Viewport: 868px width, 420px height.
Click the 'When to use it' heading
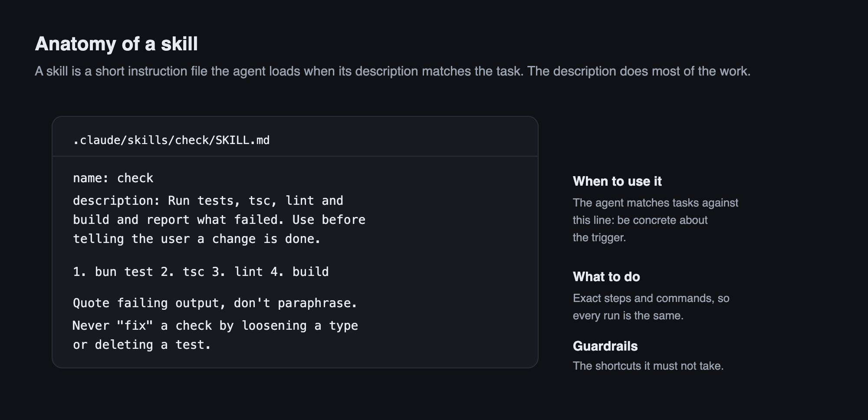pos(617,181)
